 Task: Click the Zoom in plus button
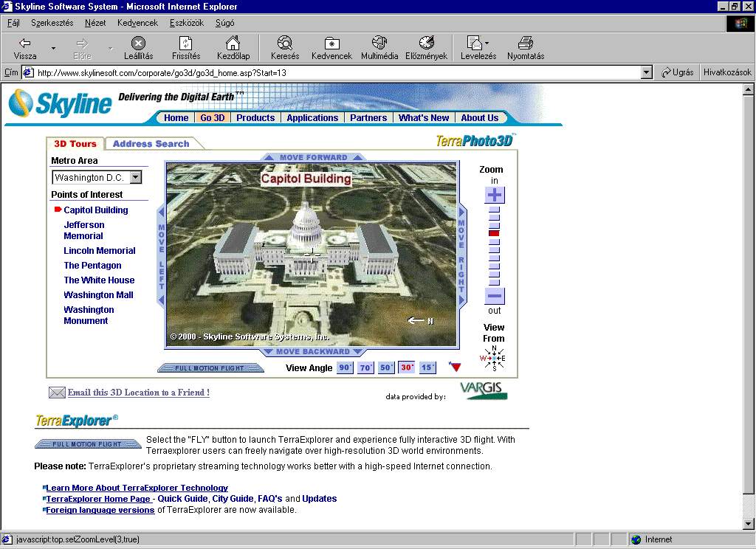495,195
